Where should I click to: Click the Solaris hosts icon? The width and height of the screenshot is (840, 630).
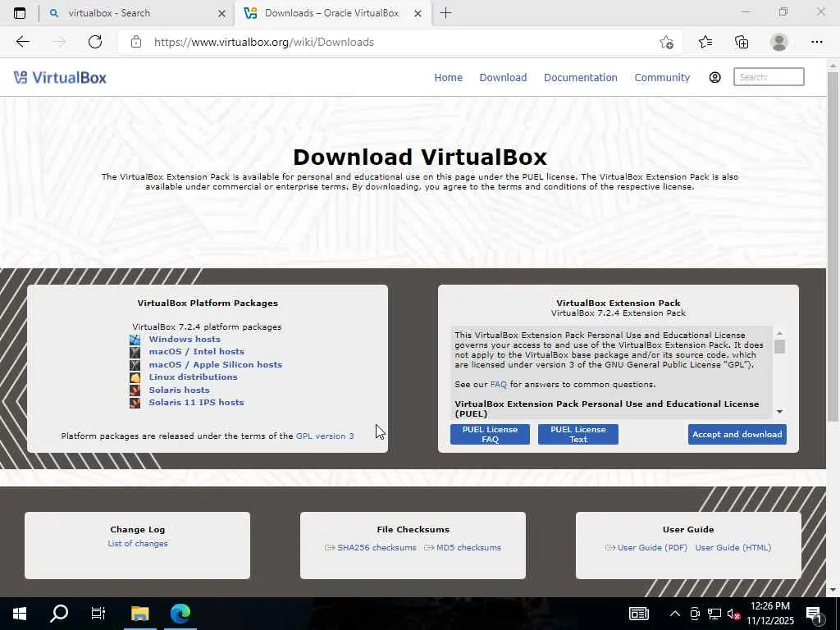[135, 390]
